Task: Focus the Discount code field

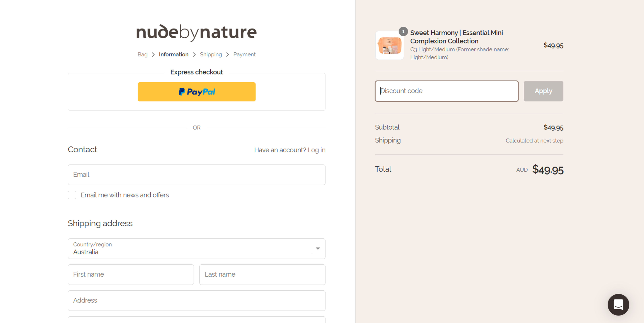Action: [446, 91]
